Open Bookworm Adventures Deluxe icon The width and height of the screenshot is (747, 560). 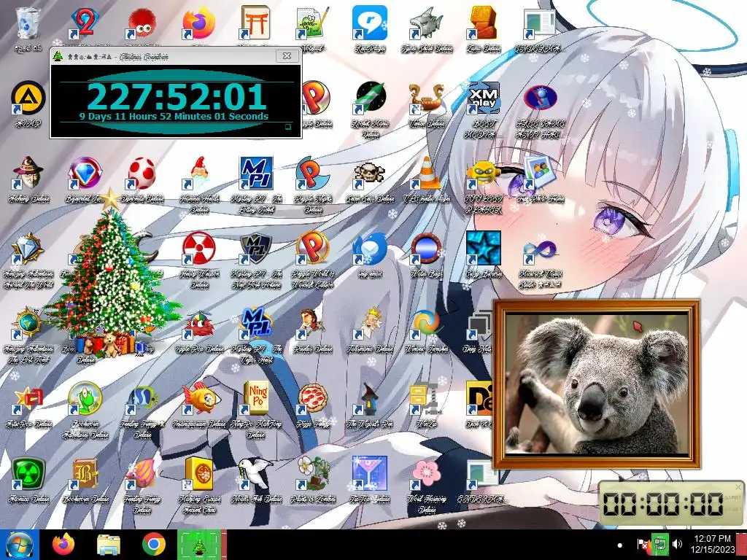(x=85, y=398)
